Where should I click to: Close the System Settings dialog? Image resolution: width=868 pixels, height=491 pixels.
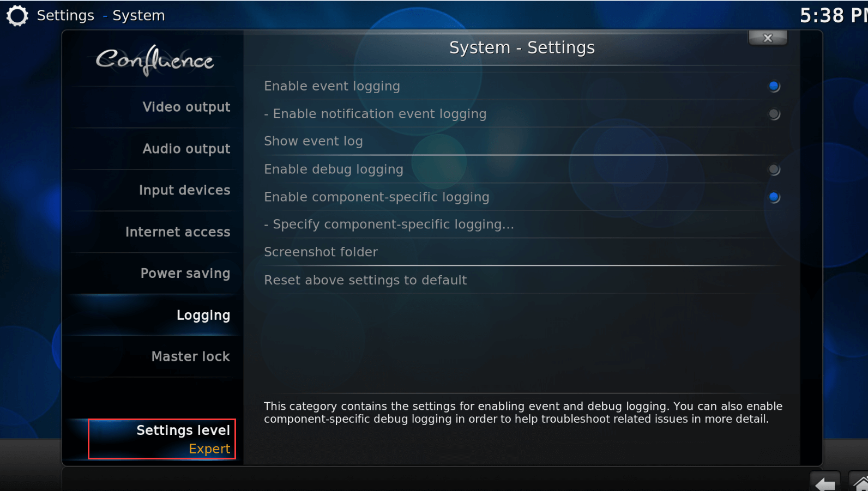[x=768, y=38]
